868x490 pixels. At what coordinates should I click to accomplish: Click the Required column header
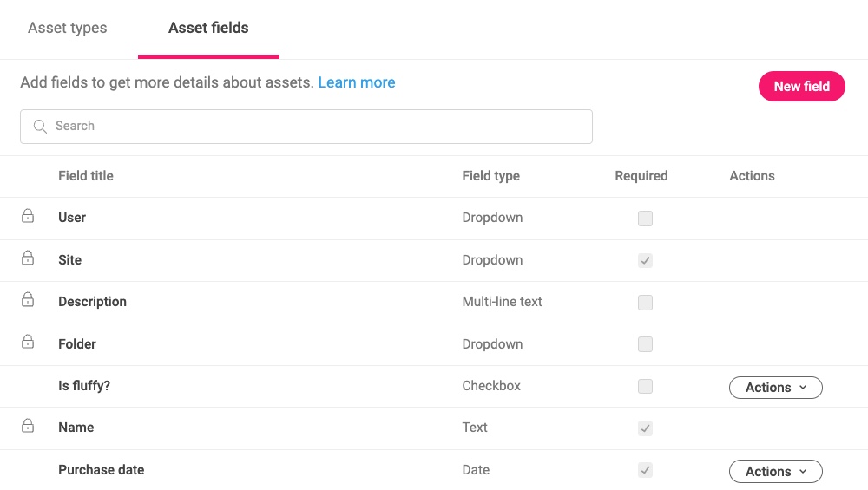[641, 176]
